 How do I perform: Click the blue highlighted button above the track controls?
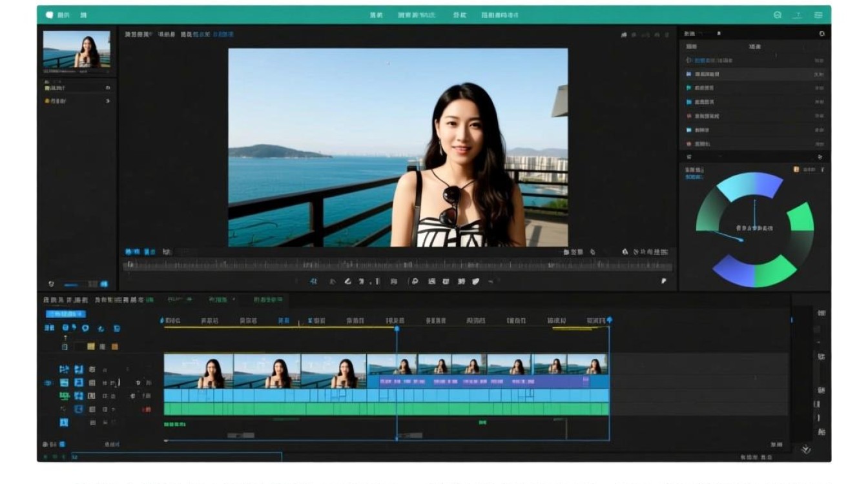[65, 314]
